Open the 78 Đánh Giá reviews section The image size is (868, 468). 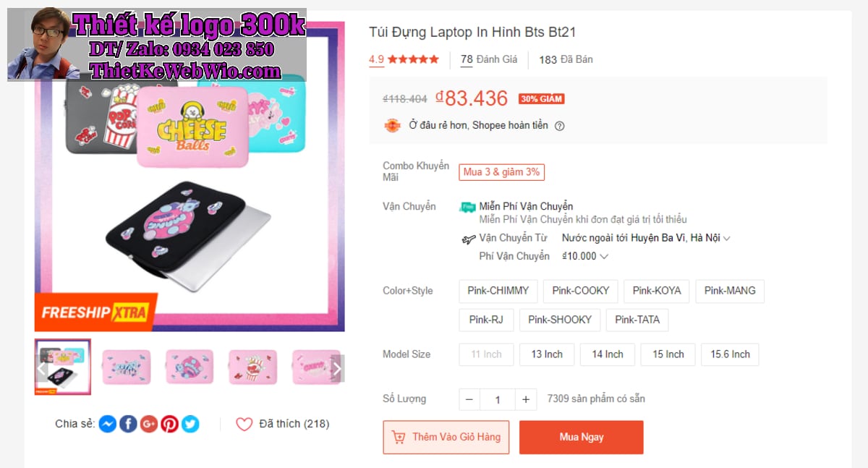coord(489,59)
